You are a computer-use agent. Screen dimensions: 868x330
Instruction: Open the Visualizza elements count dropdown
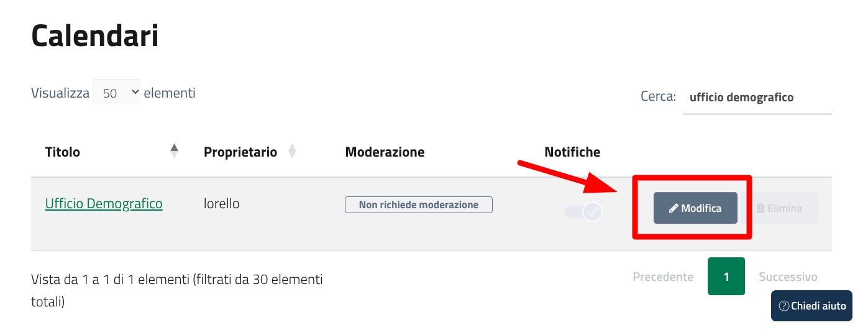click(x=116, y=93)
